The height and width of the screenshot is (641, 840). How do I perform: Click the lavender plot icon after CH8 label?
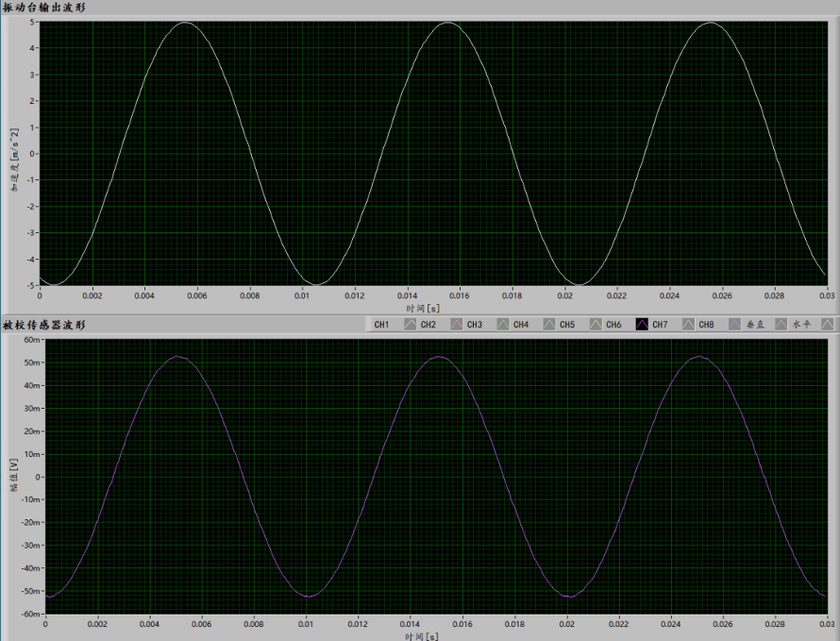[734, 324]
